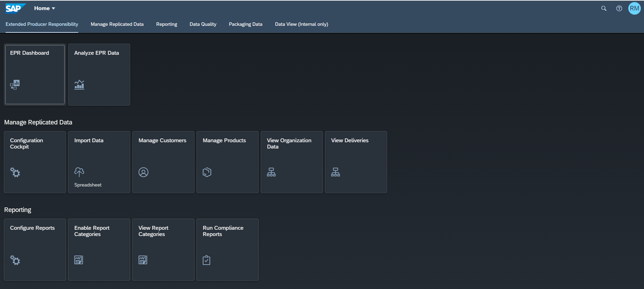
Task: Click the Manage Products box icon
Action: click(207, 172)
